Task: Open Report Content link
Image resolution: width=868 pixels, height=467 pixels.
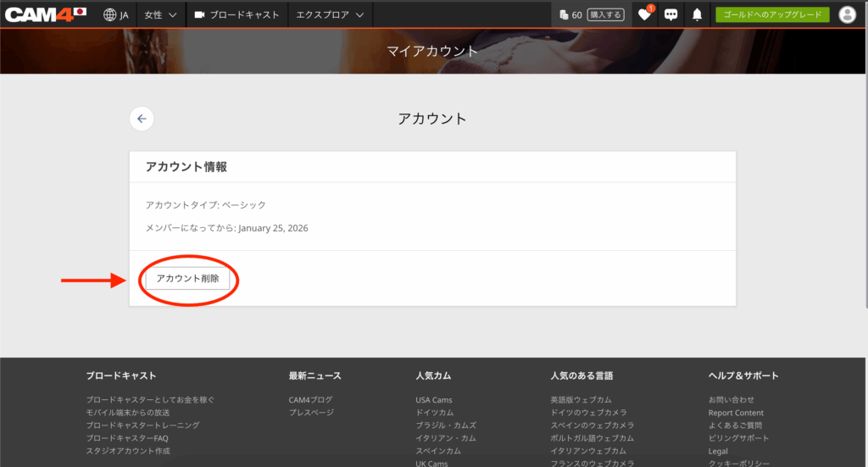Action: (x=736, y=413)
